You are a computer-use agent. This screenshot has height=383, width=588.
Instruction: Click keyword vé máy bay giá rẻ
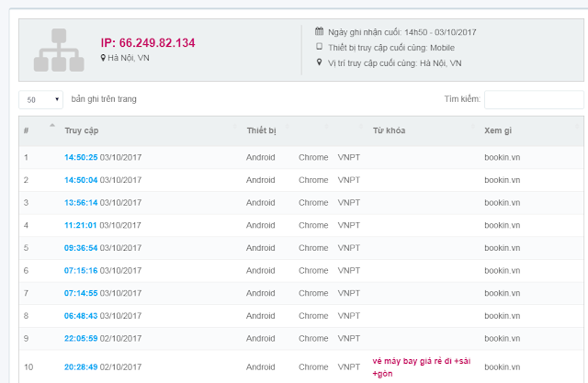pos(421,367)
